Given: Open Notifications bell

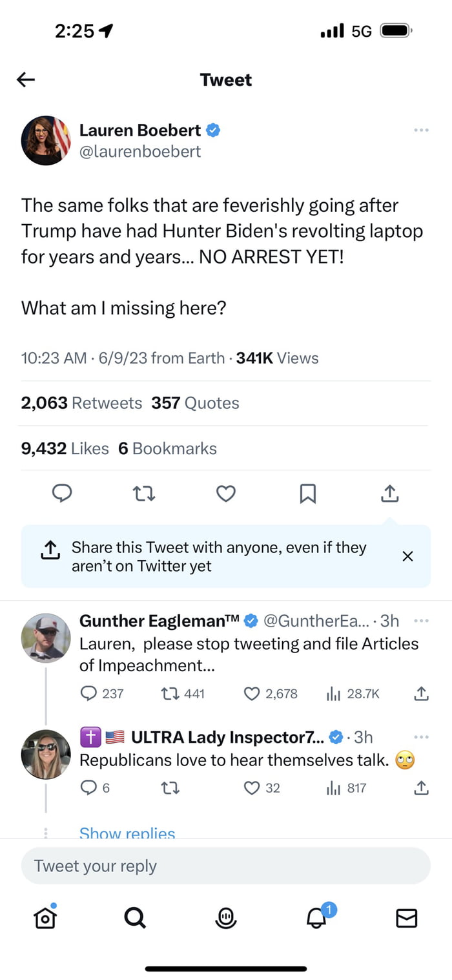Looking at the screenshot, I should (x=316, y=917).
